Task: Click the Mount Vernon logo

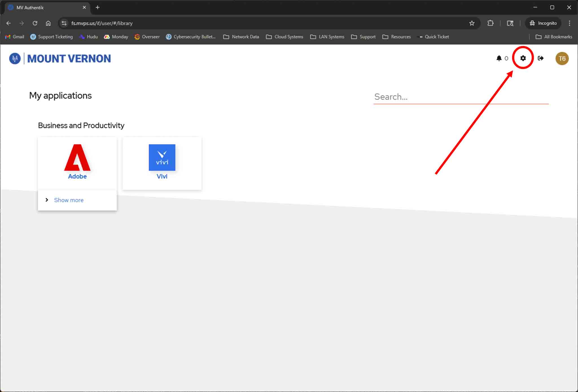Action: (x=60, y=58)
